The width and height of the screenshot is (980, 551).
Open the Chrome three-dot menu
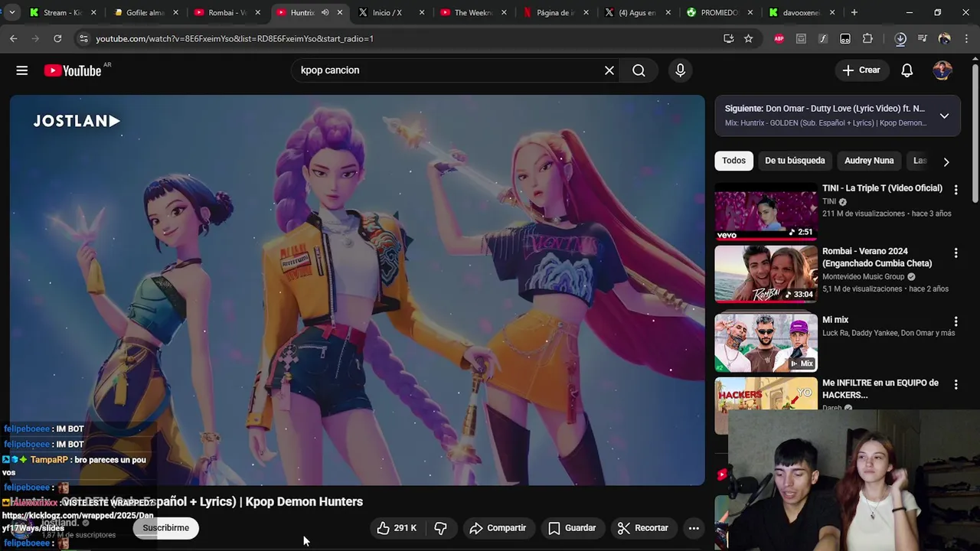click(966, 38)
